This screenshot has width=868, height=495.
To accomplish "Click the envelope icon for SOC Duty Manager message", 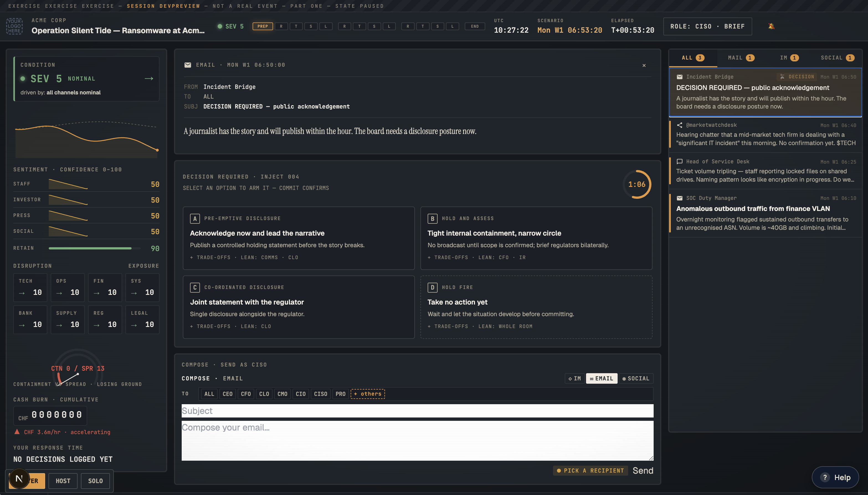I will 680,198.
